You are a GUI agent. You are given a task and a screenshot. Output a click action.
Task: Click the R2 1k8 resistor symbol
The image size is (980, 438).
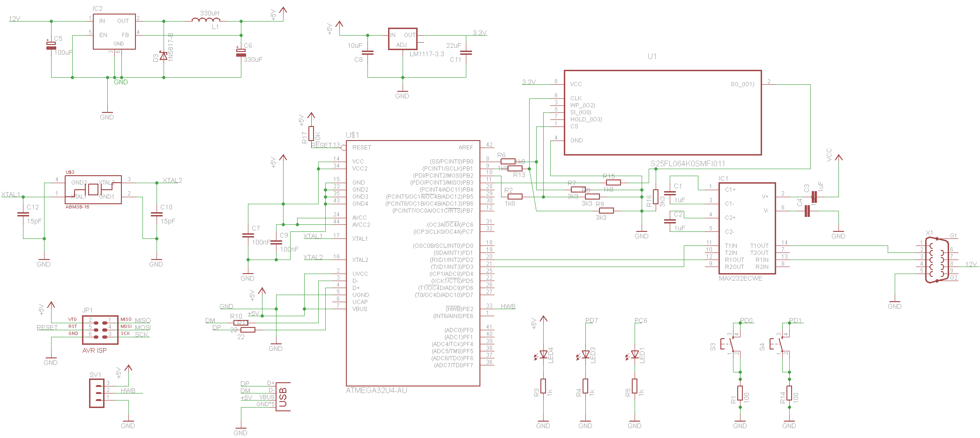point(515,197)
